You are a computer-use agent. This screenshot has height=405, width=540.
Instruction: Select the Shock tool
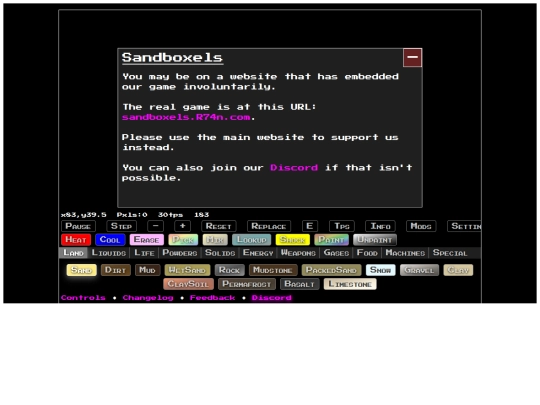[x=292, y=240]
